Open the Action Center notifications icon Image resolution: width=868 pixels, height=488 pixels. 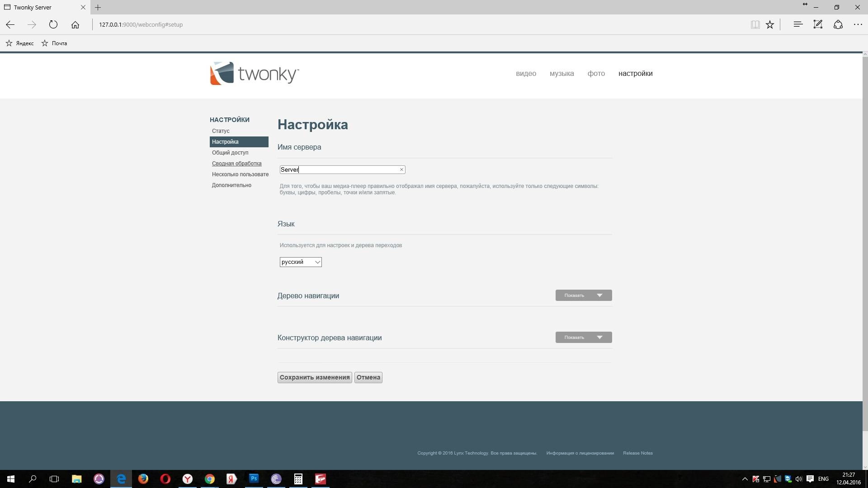810,479
